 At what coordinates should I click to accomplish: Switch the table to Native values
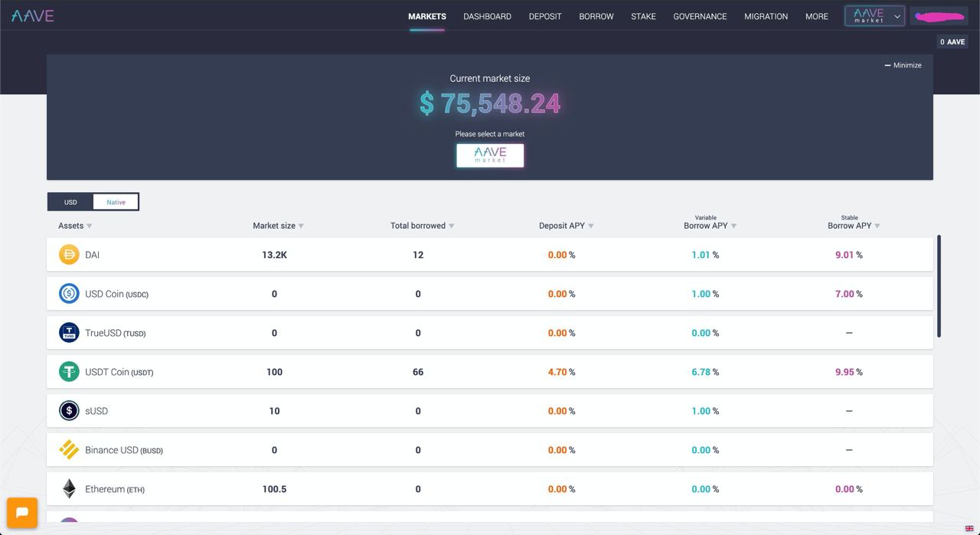click(116, 202)
